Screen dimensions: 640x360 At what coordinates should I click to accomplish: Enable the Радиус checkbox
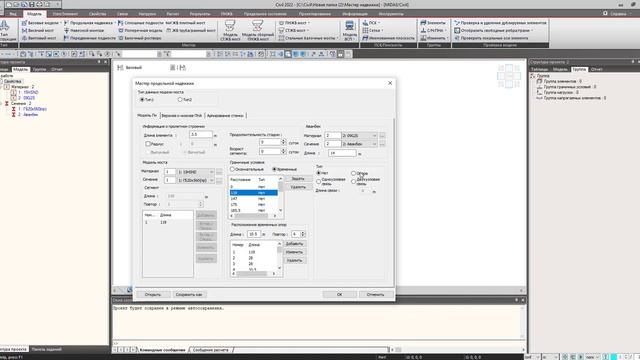point(148,144)
